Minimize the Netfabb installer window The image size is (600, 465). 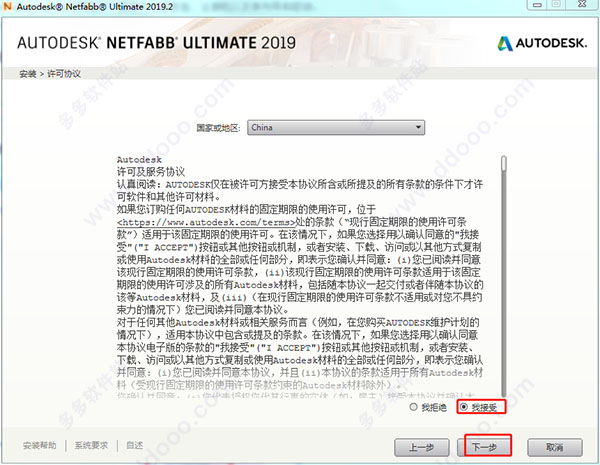pos(537,5)
